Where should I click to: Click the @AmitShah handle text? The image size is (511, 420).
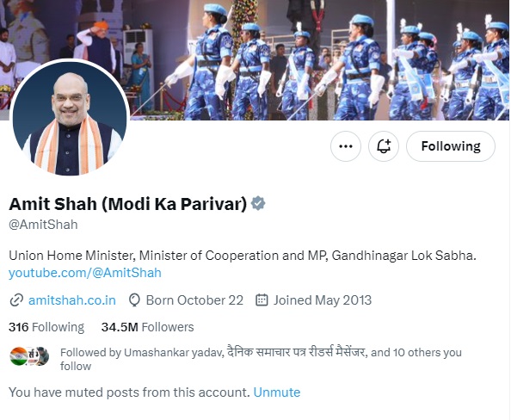tap(43, 225)
